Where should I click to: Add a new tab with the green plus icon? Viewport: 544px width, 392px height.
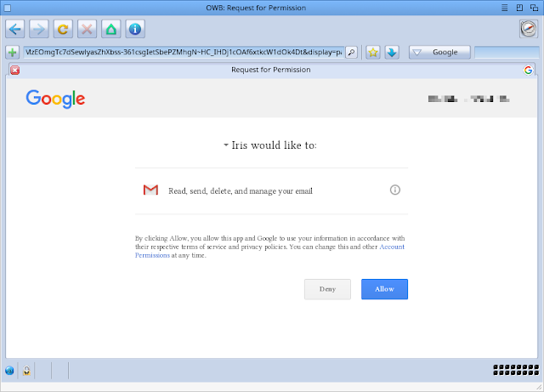point(13,53)
